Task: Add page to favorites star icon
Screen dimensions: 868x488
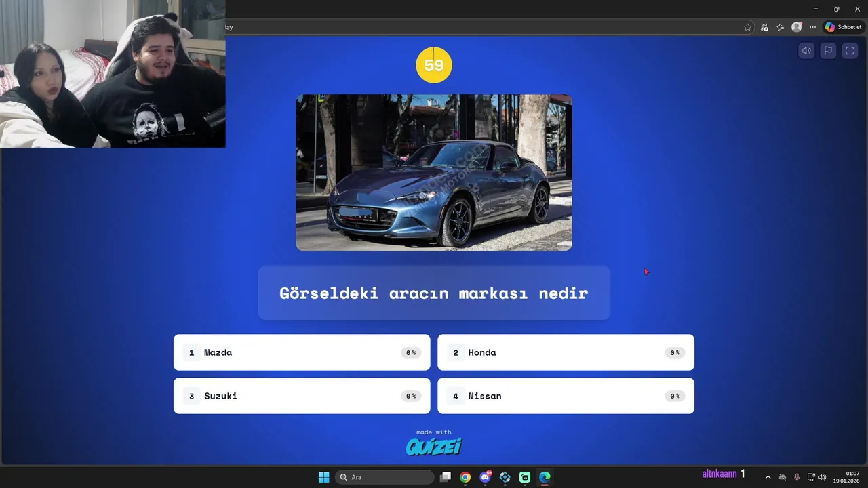Action: (747, 27)
